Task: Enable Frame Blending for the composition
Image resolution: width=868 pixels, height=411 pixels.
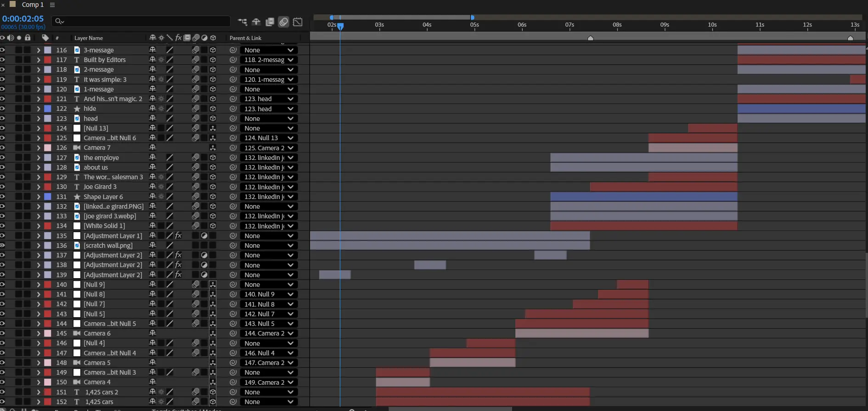Action: pyautogui.click(x=270, y=22)
